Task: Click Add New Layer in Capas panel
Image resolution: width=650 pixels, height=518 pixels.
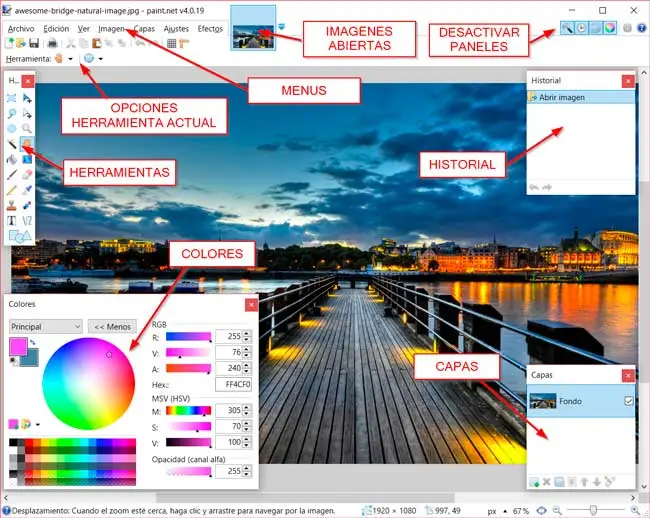Action: pyautogui.click(x=534, y=482)
